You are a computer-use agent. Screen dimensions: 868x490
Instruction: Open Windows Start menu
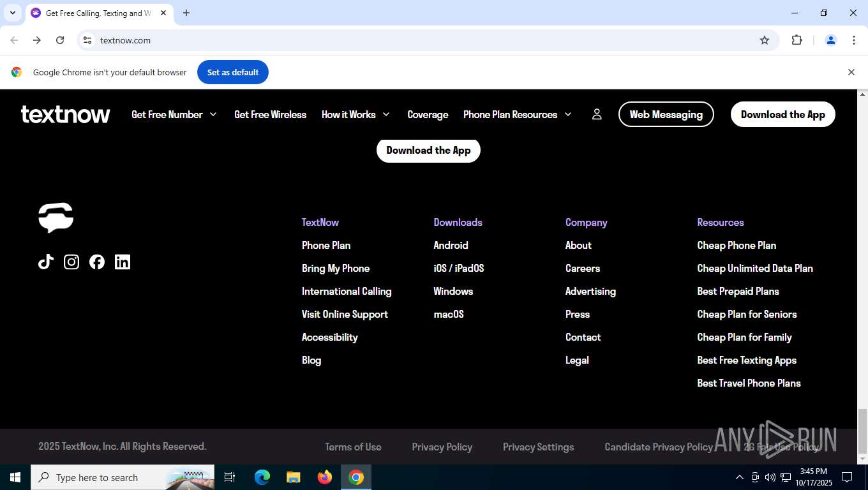click(15, 477)
